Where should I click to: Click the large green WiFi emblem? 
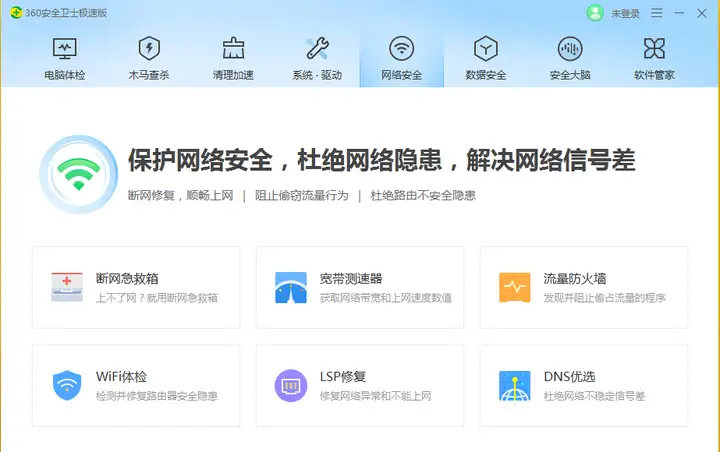coord(79,174)
